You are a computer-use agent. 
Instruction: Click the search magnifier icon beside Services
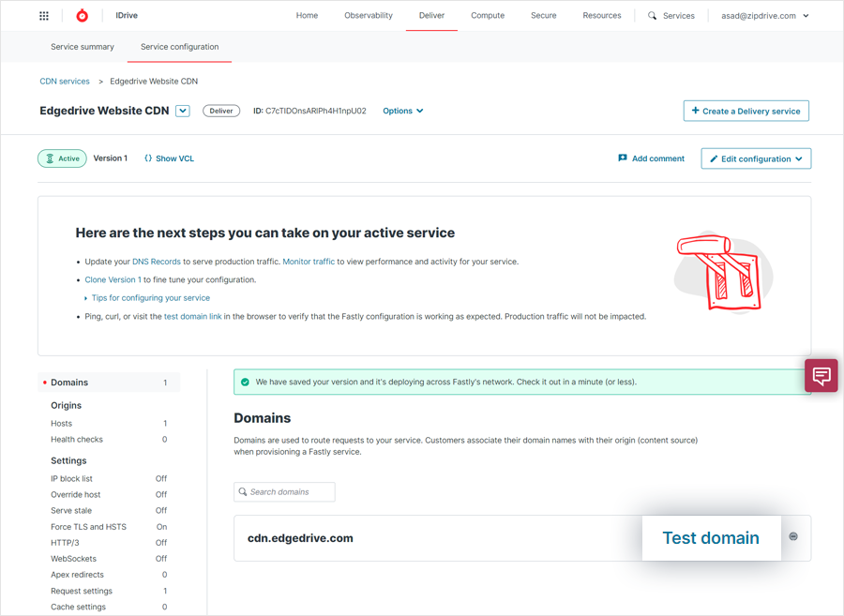[x=652, y=16]
